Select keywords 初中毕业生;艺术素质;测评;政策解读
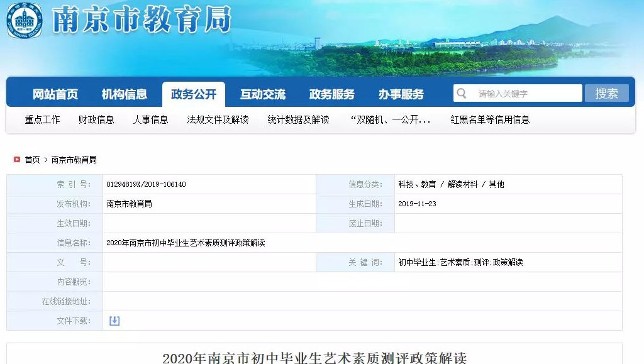The image size is (644, 364). point(460,262)
